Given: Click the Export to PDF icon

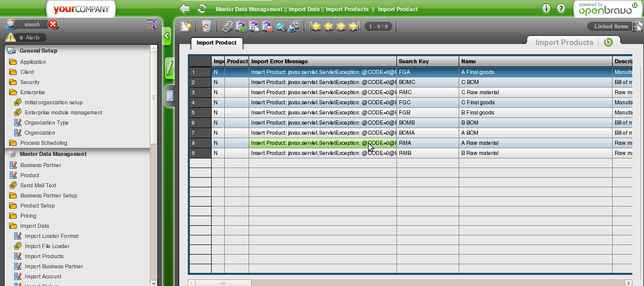Looking at the screenshot, I should (x=267, y=26).
